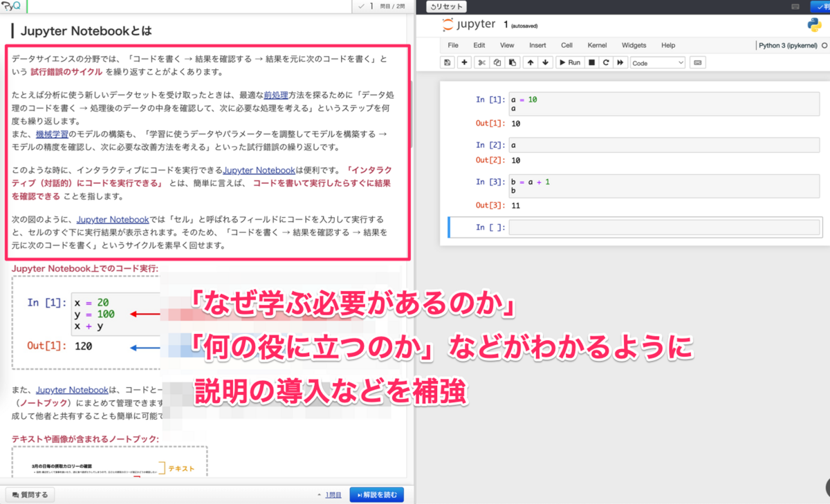Viewport: 830px width, 504px height.
Task: Run the current cell with Run button
Action: pos(570,62)
